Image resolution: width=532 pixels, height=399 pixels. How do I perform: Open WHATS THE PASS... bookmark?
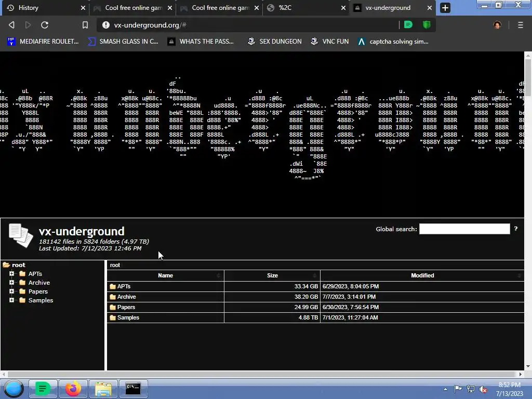201,42
